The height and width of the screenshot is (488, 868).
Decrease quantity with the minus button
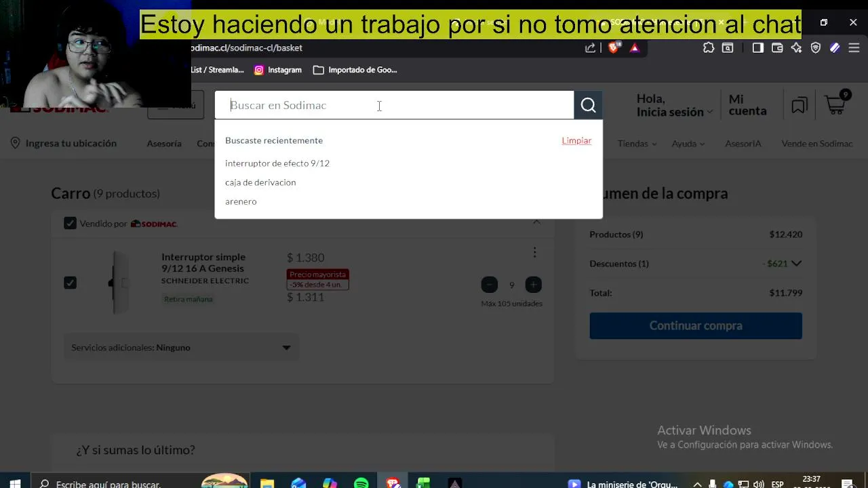pos(490,285)
